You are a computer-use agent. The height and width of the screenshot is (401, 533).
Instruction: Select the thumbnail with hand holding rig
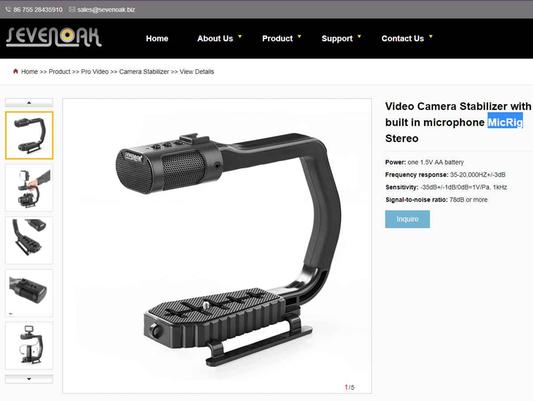29,188
